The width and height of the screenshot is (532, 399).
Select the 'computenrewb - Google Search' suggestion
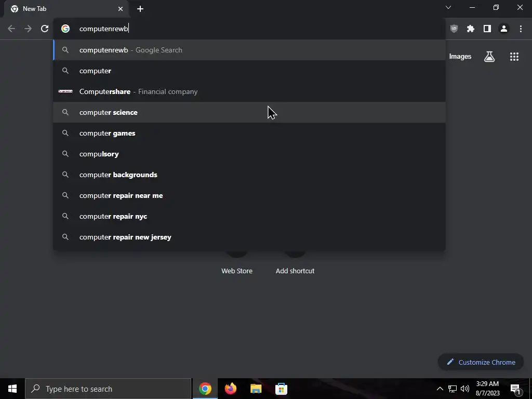[249, 50]
